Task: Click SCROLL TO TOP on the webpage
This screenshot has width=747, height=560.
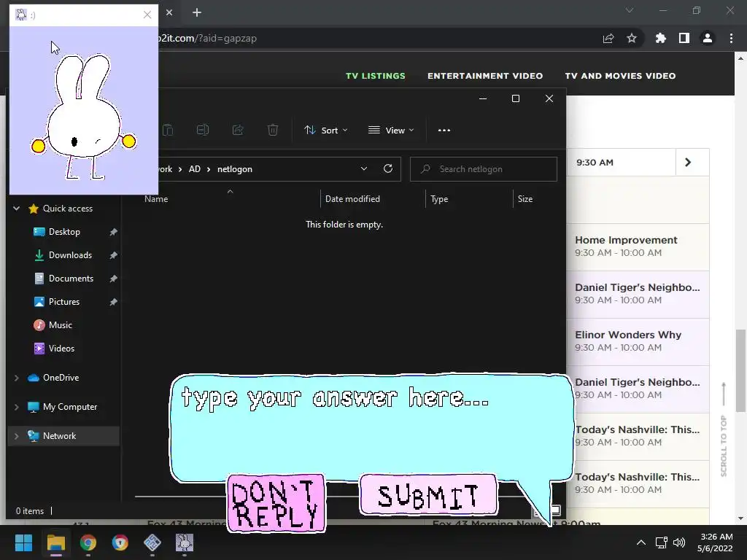Action: [724, 429]
